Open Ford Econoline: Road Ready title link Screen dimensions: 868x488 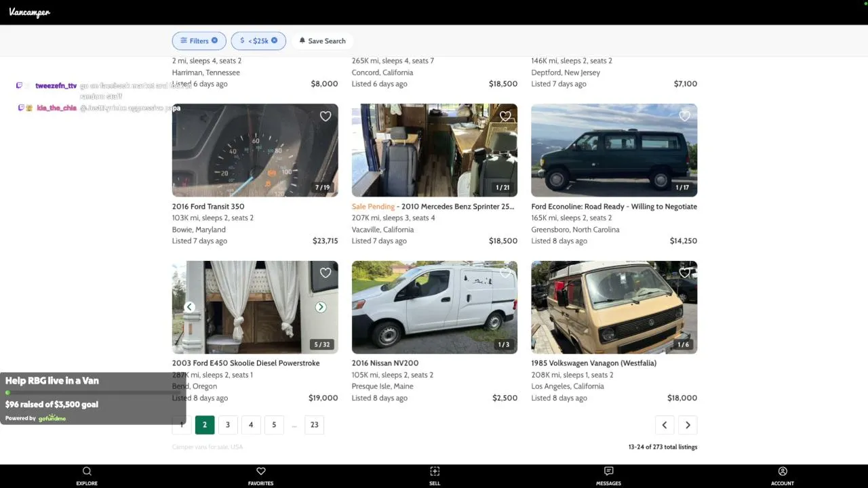(x=614, y=207)
